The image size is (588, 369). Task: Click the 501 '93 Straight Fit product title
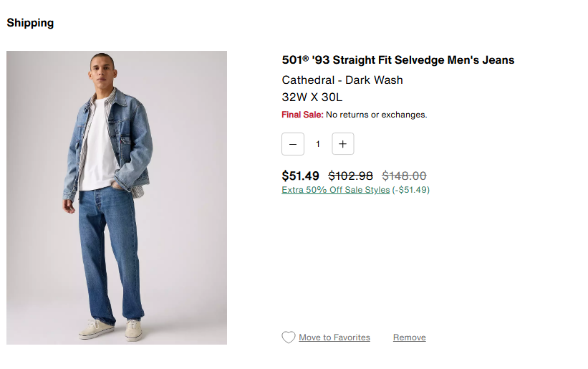[397, 60]
